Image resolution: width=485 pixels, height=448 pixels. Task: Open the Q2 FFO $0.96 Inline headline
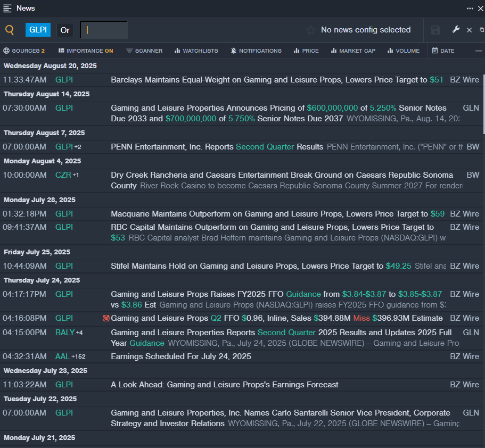click(276, 318)
